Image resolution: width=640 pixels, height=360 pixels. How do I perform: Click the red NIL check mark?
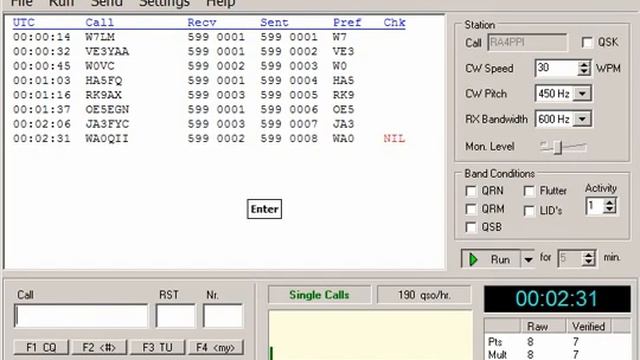394,139
